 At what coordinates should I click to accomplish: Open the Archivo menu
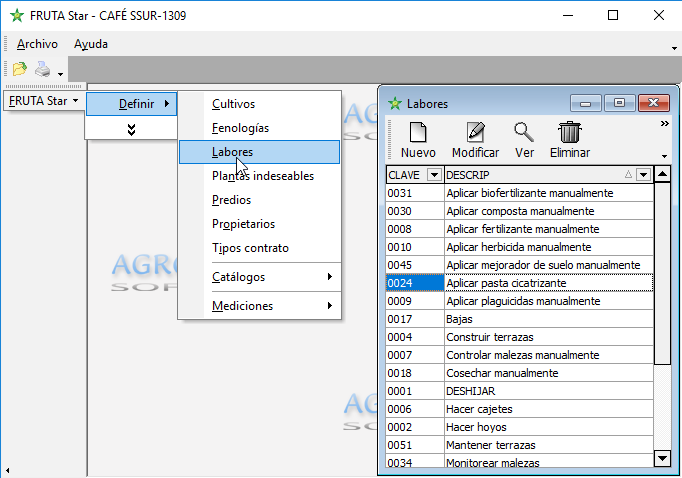click(x=37, y=44)
